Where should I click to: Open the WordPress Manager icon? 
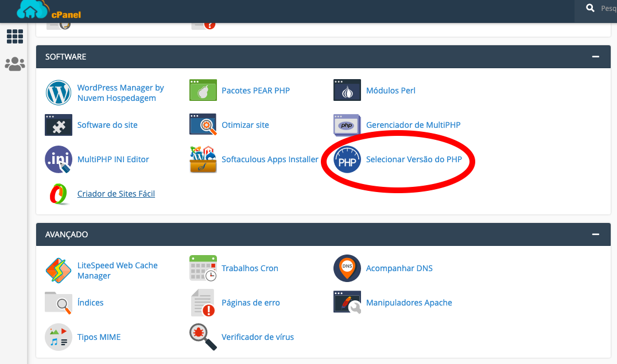(x=59, y=92)
